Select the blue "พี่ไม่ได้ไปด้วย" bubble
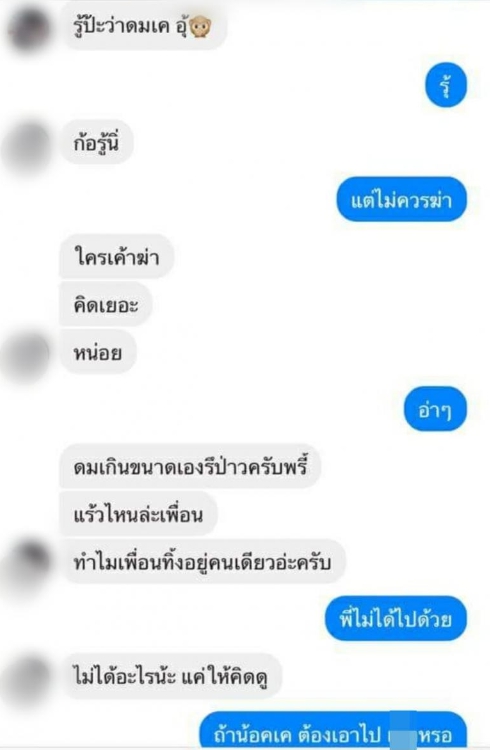 (396, 618)
